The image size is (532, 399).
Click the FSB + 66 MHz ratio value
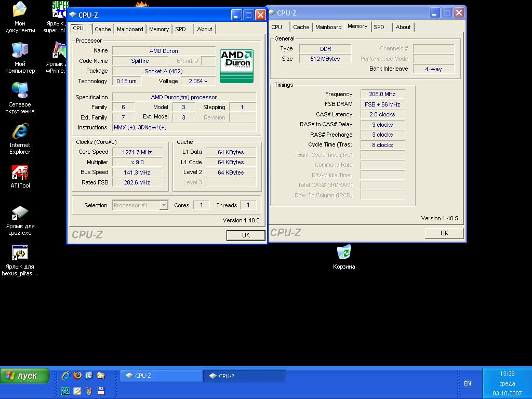click(382, 104)
